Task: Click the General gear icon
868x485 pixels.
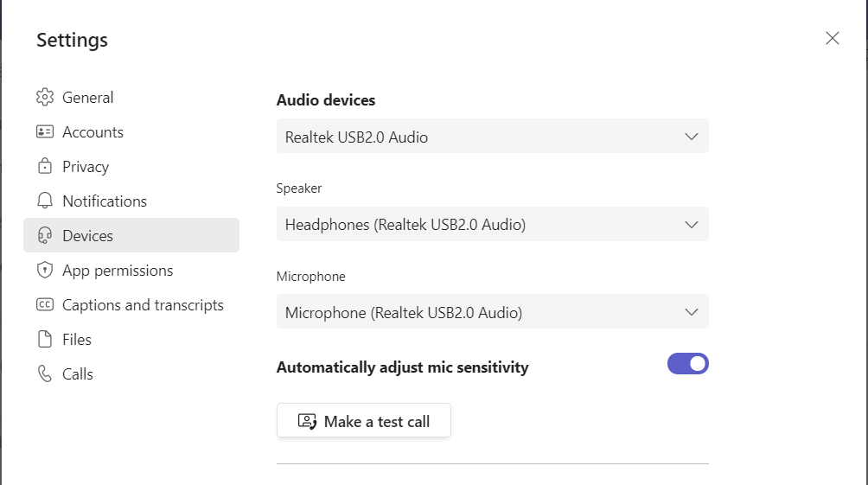Action: click(45, 98)
